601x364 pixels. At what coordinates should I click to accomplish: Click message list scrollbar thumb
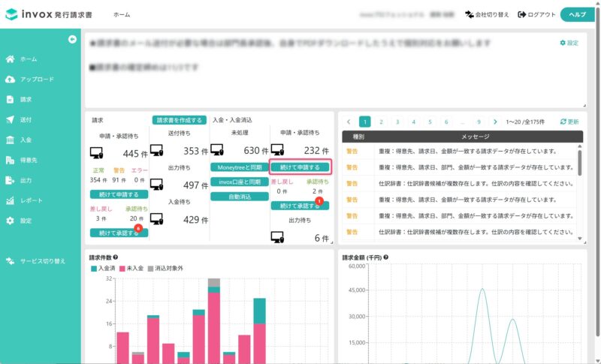pos(579,163)
